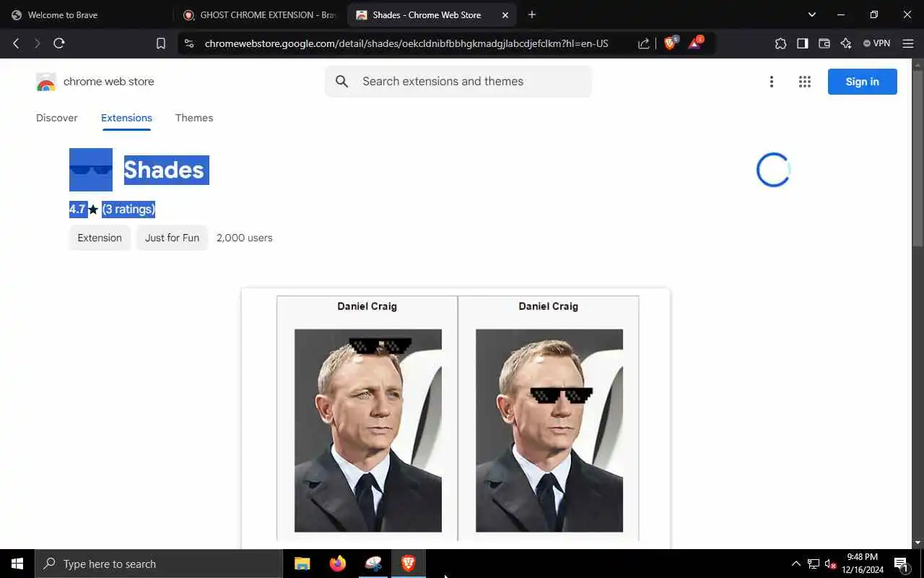Click the 4.7 star rating value
924x578 pixels.
click(77, 209)
